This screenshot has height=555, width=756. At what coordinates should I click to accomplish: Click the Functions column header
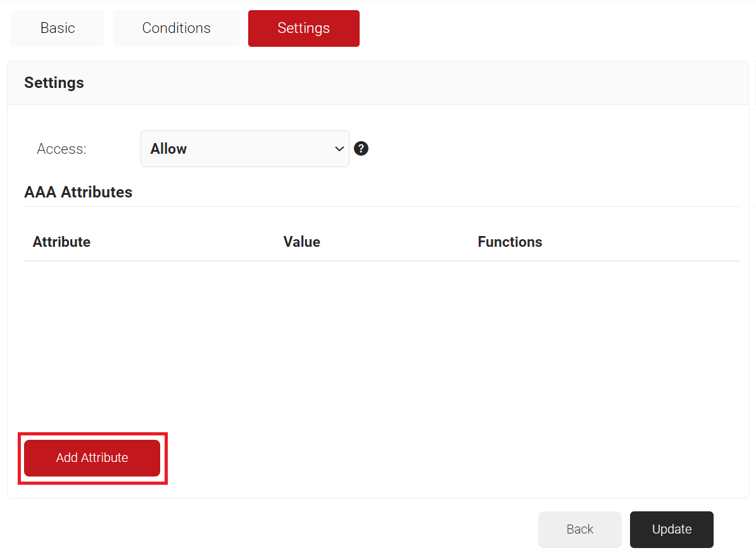coord(510,242)
